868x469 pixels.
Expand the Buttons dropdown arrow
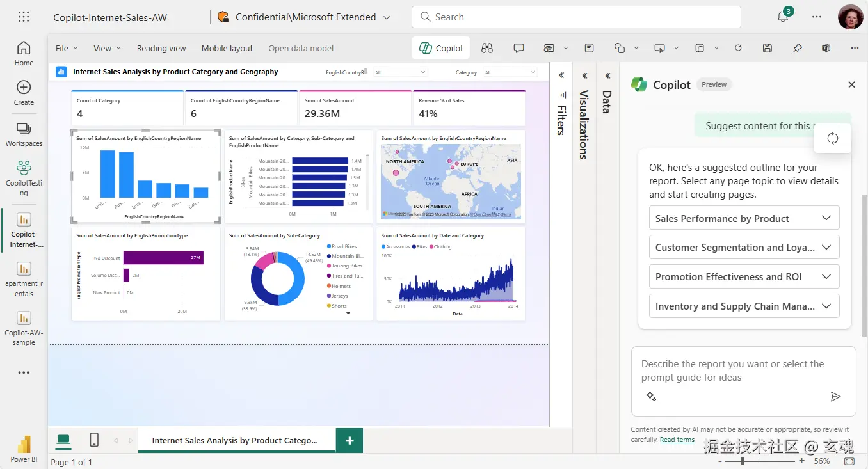point(676,48)
